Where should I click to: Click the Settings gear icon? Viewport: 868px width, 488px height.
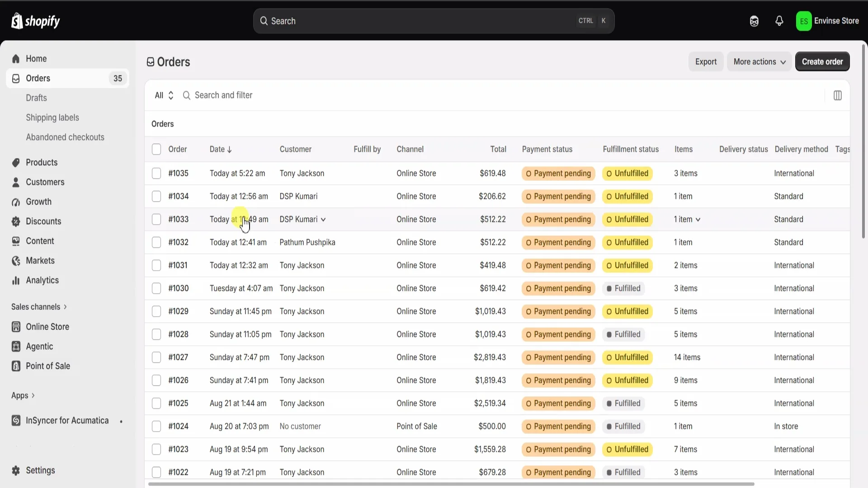click(16, 470)
